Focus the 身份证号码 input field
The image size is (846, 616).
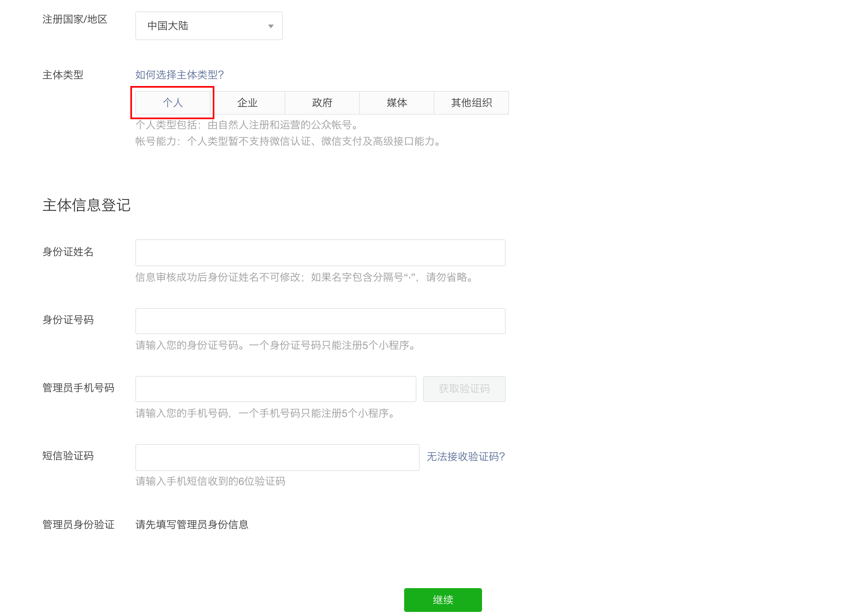(320, 321)
